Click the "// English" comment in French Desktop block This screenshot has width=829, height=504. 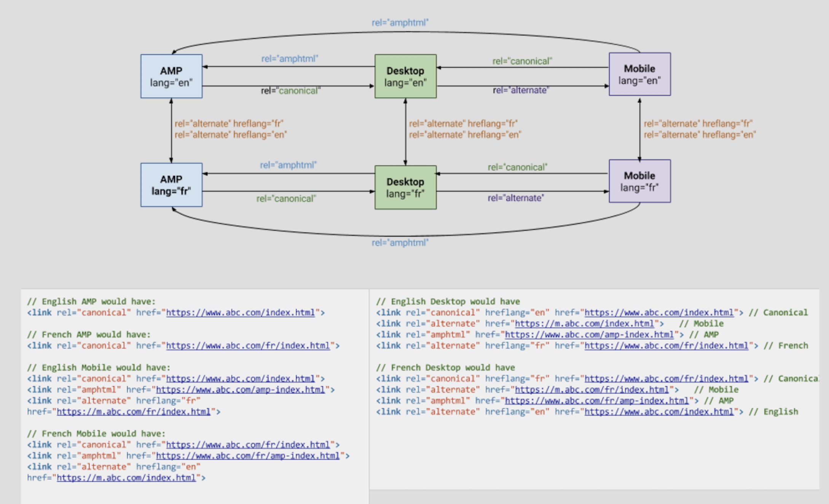pos(773,412)
